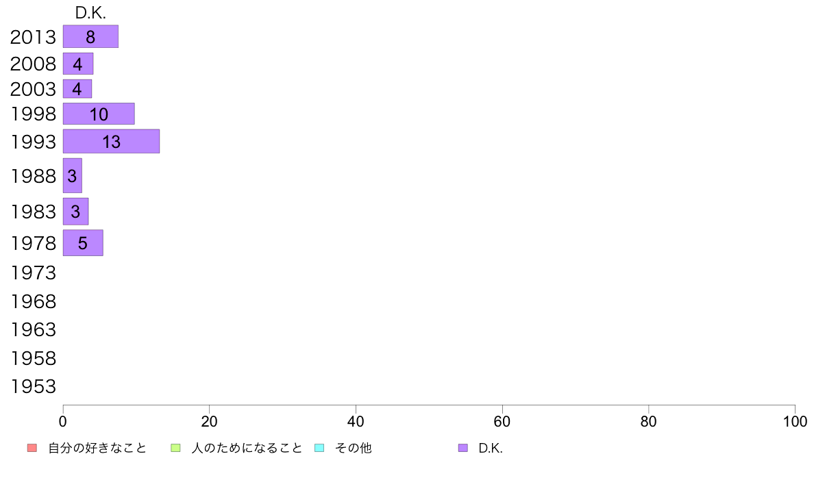Select the 1993 bar with value 13
Image resolution: width=814 pixels, height=504 pixels.
coord(111,141)
